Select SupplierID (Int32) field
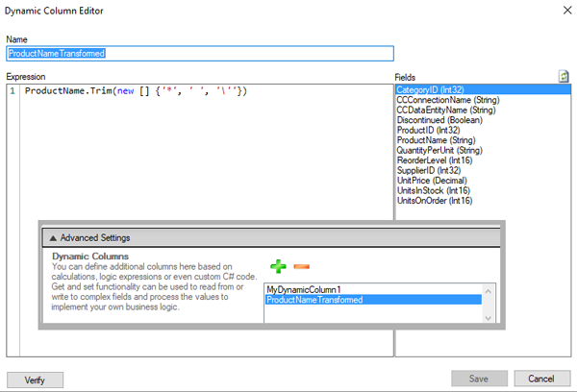 [428, 170]
